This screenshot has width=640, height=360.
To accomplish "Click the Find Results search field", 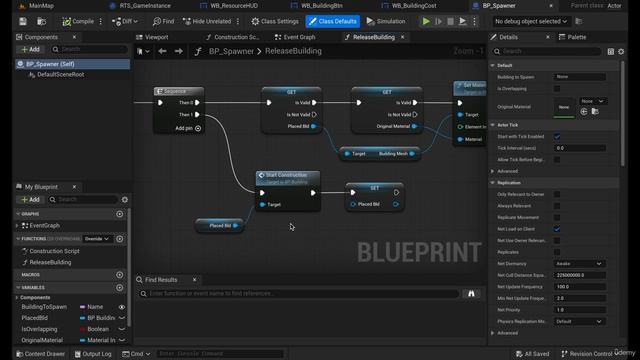I will (299, 293).
